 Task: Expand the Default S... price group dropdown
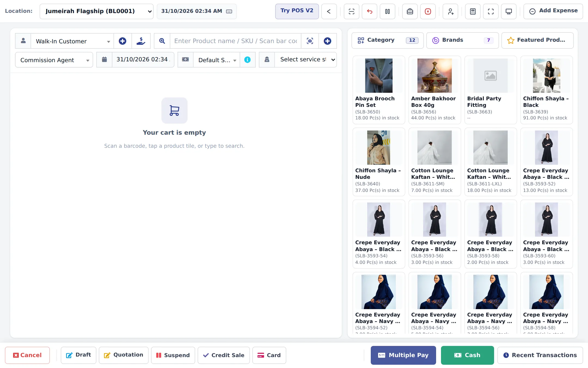click(216, 60)
